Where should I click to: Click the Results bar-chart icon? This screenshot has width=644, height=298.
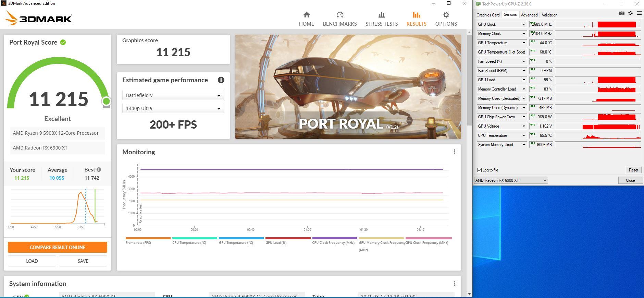click(x=417, y=15)
